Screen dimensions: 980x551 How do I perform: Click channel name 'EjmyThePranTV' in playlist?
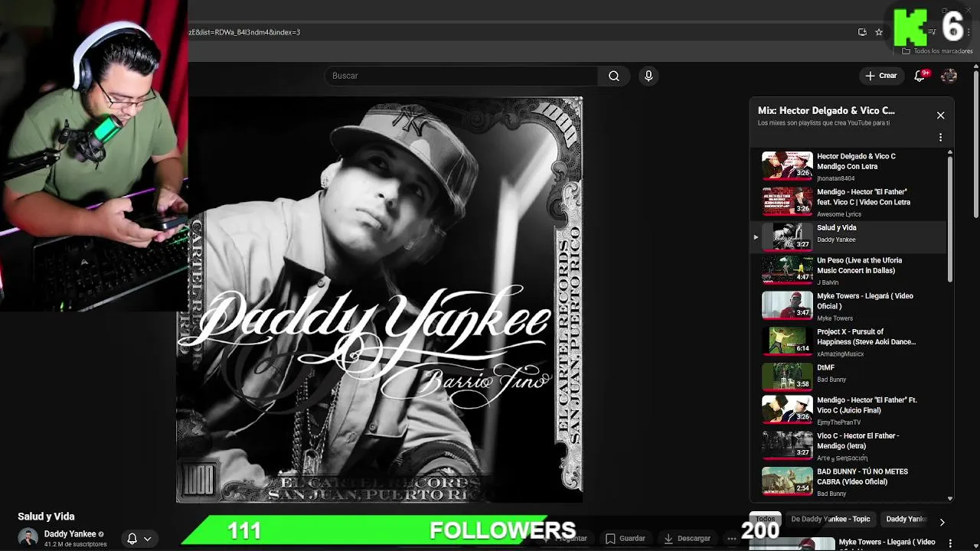pyautogui.click(x=839, y=422)
